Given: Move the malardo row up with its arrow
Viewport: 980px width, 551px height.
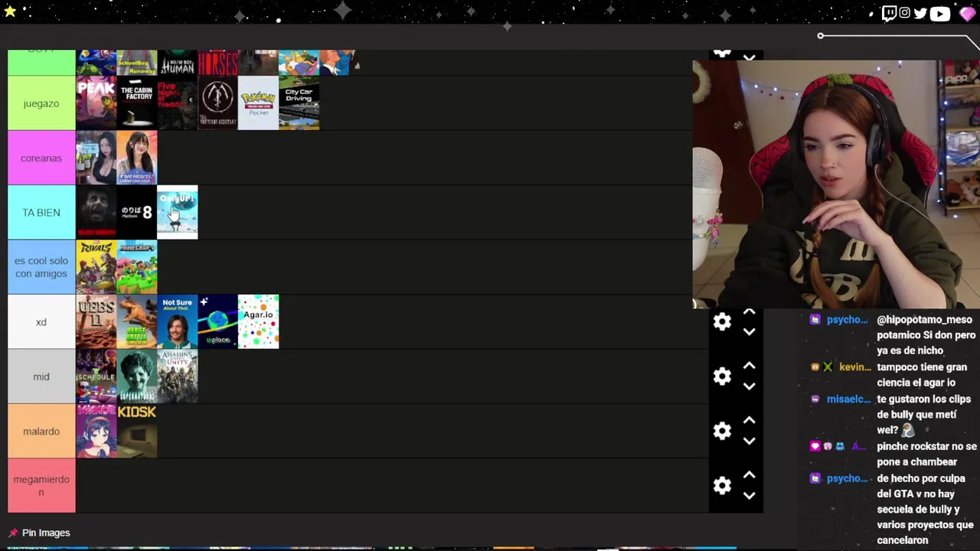Looking at the screenshot, I should 750,420.
